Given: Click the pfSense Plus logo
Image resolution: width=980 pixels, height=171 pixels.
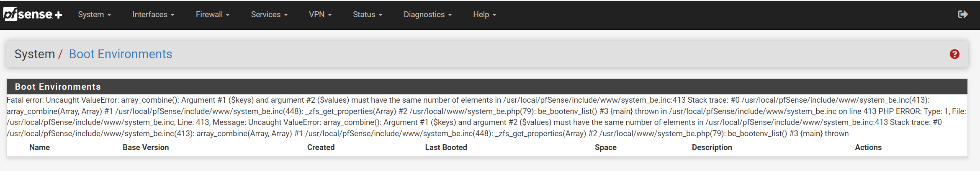Looking at the screenshot, I should click(x=33, y=15).
